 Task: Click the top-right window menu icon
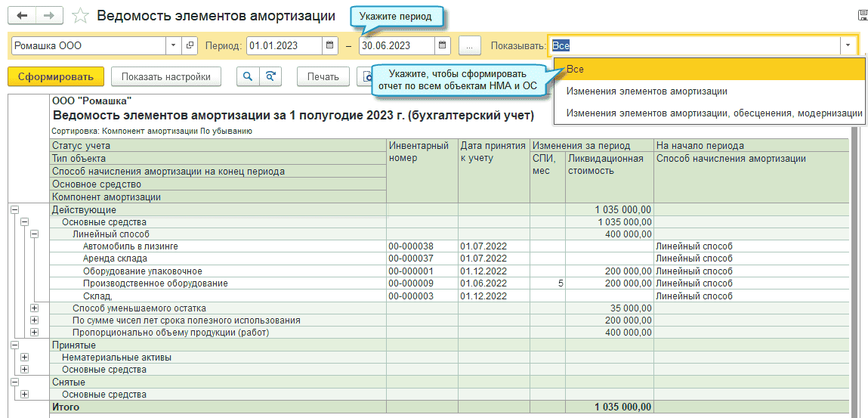pos(862,15)
